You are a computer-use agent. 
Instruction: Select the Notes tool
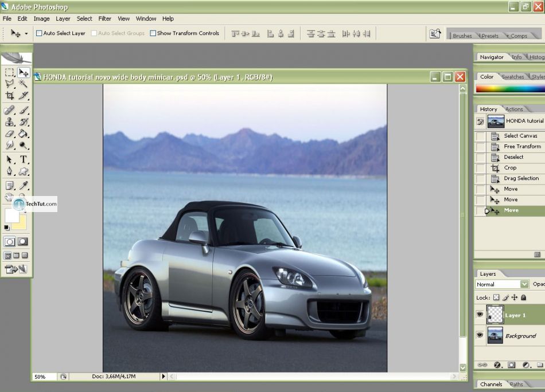[9, 186]
